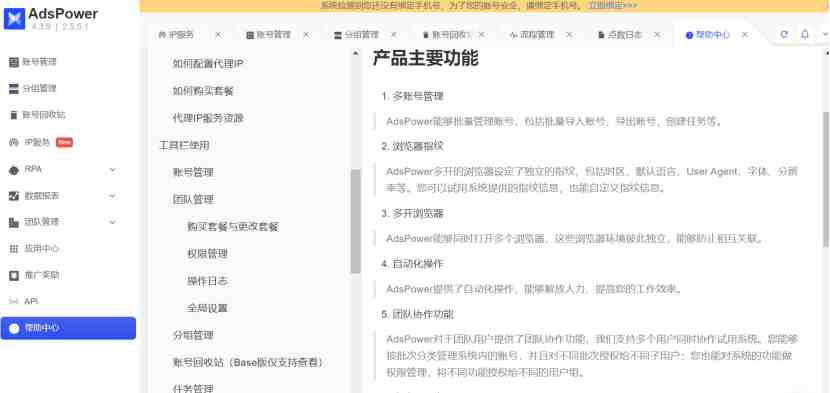The image size is (830, 393).
Task: Click the RPA sidebar item
Action: point(26,169)
